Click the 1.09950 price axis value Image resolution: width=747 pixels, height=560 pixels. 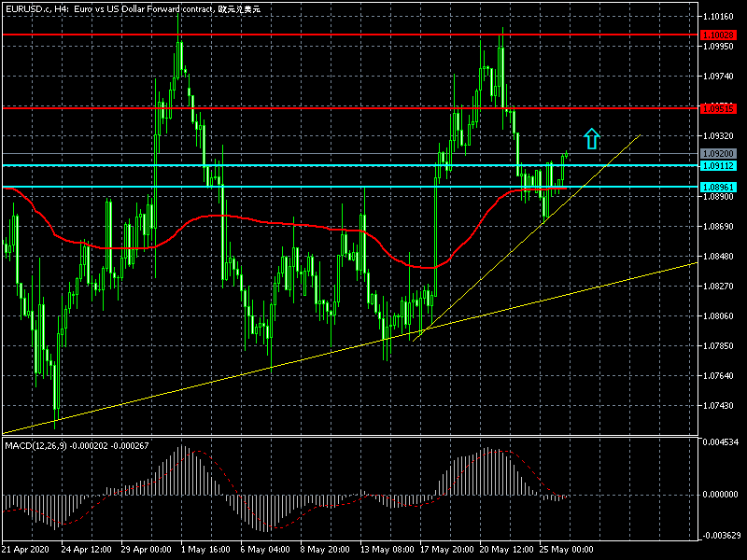[718, 46]
